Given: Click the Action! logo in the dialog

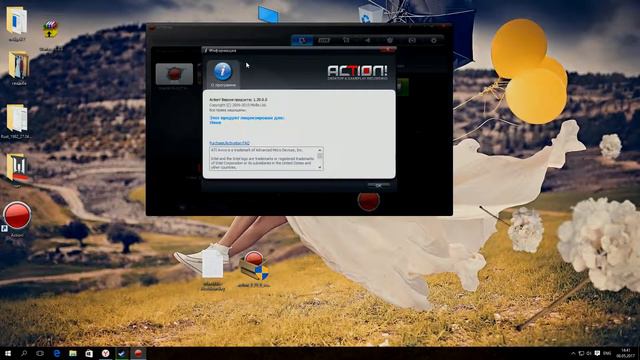Looking at the screenshot, I should tap(357, 72).
